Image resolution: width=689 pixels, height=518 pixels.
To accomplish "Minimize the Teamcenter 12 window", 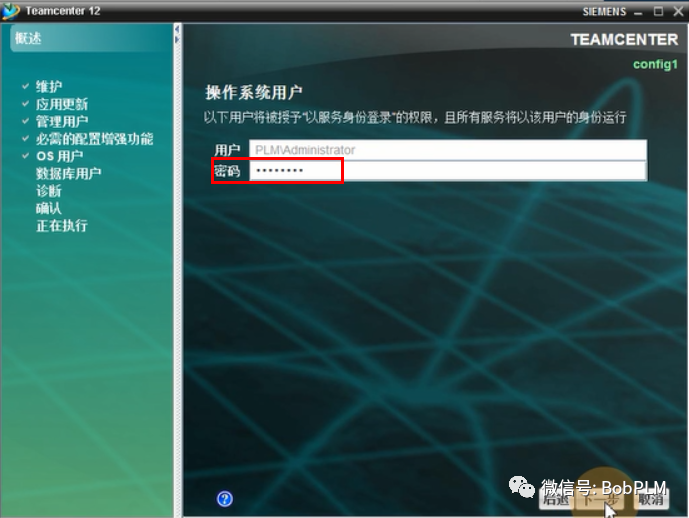I will (638, 12).
